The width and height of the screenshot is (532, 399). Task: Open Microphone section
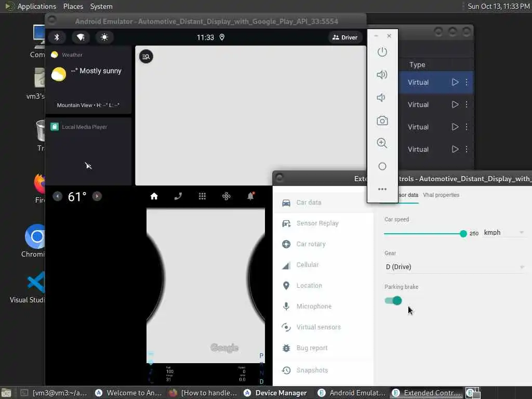pos(323,307)
